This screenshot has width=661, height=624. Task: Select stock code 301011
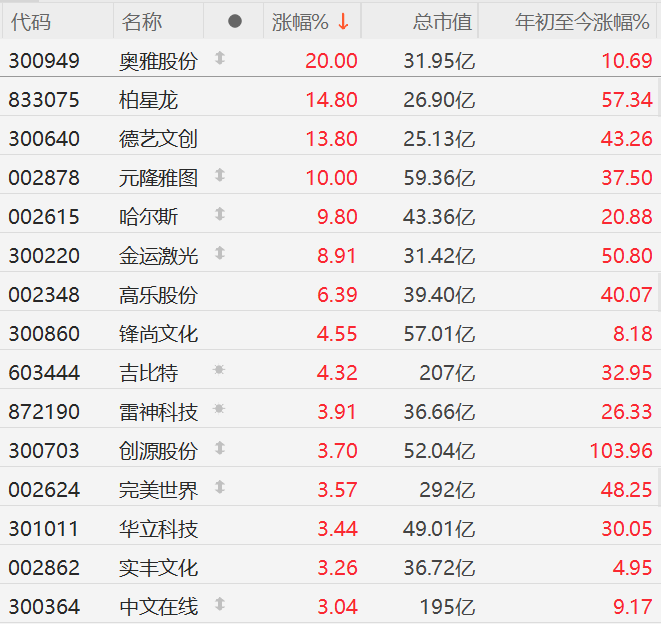coord(44,529)
